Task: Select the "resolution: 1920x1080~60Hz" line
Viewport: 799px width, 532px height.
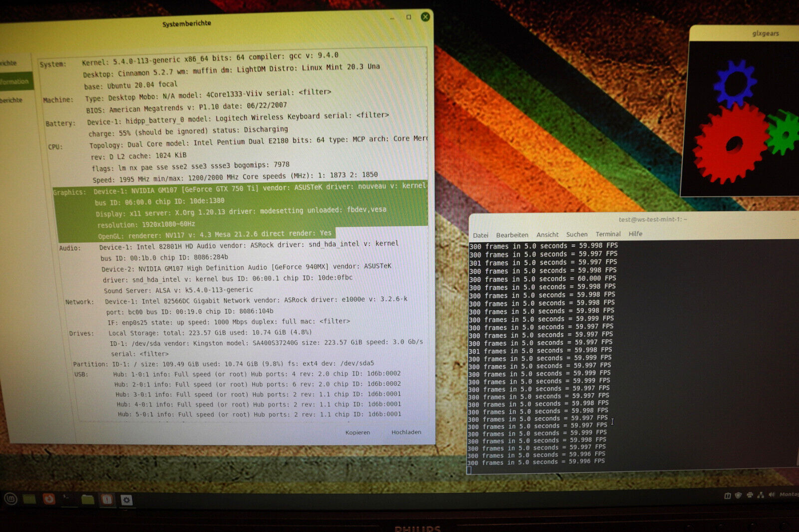Action: click(146, 225)
